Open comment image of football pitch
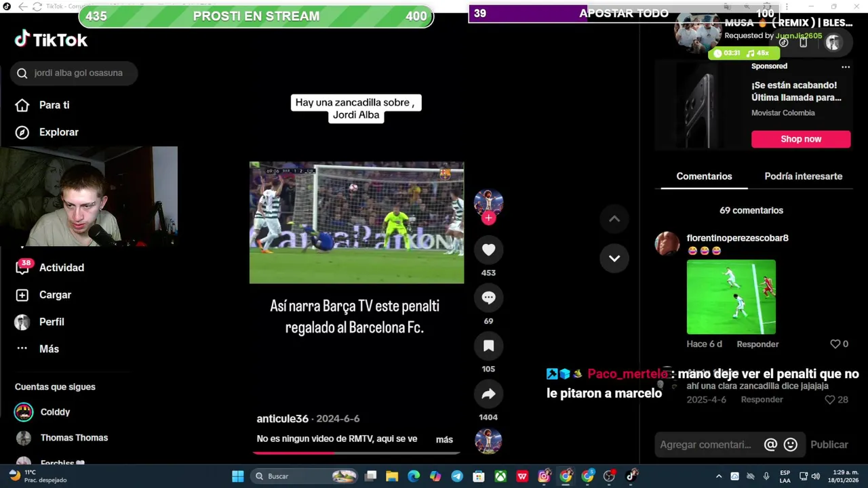Viewport: 868px width, 488px height. (x=731, y=297)
